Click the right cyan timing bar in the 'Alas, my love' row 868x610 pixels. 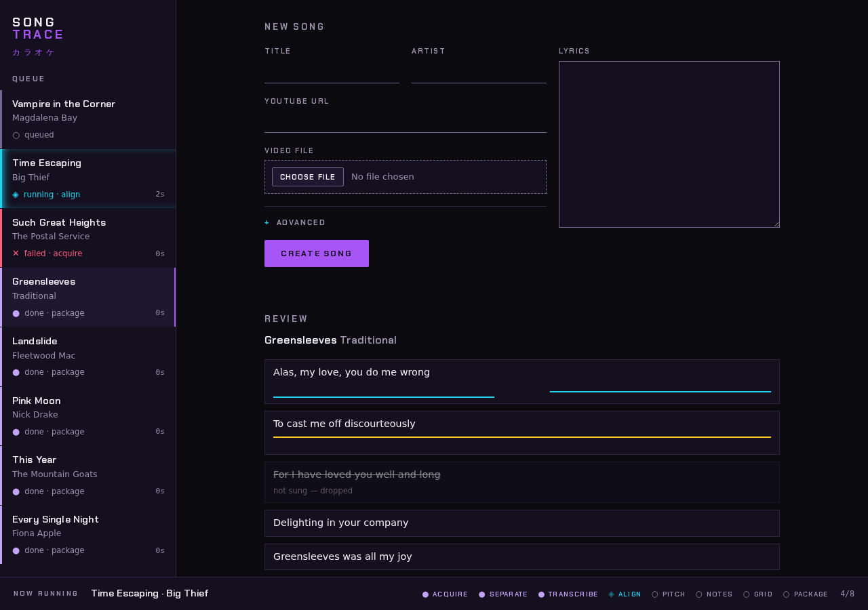click(660, 392)
